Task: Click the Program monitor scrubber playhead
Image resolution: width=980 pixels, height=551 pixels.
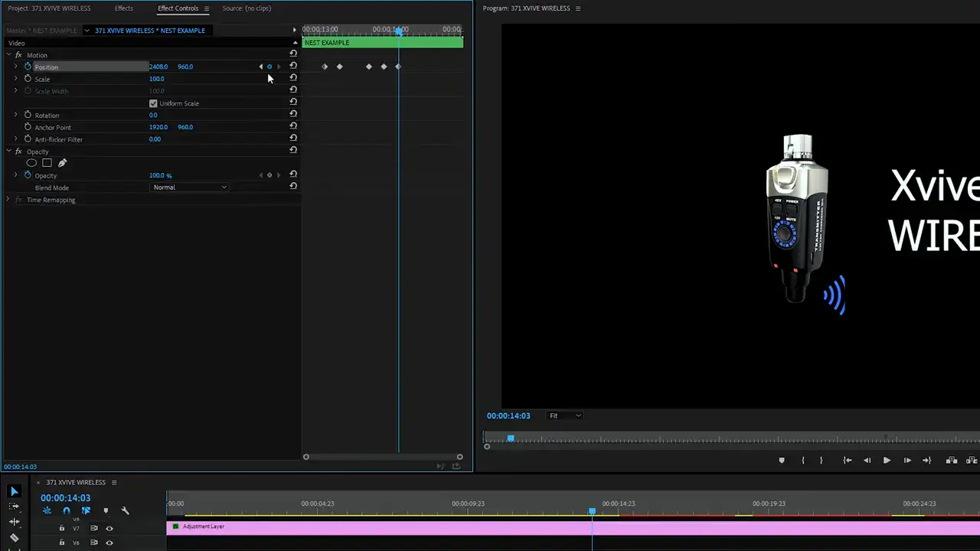Action: pos(511,439)
